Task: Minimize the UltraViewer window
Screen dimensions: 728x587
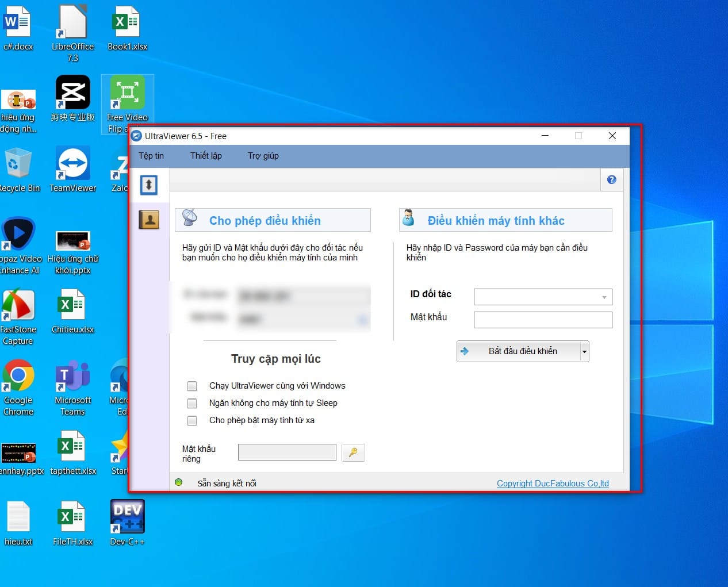Action: (x=545, y=136)
